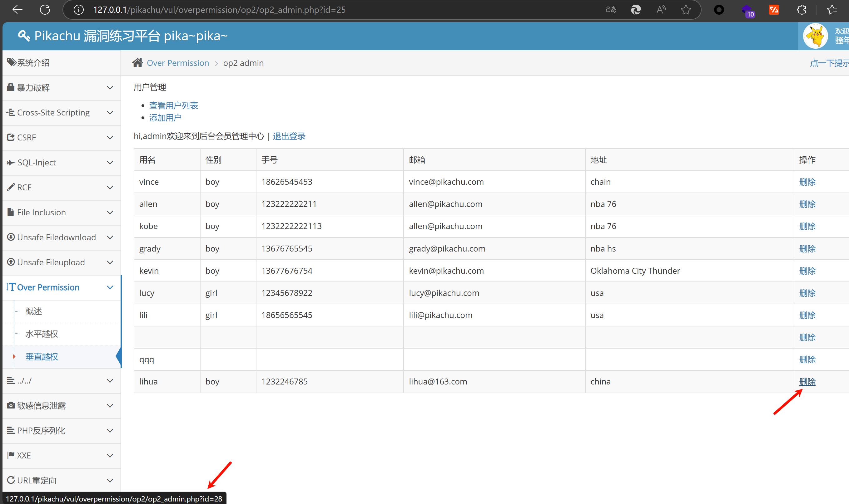Click the File Inclusion document icon
The height and width of the screenshot is (504, 849).
[11, 212]
